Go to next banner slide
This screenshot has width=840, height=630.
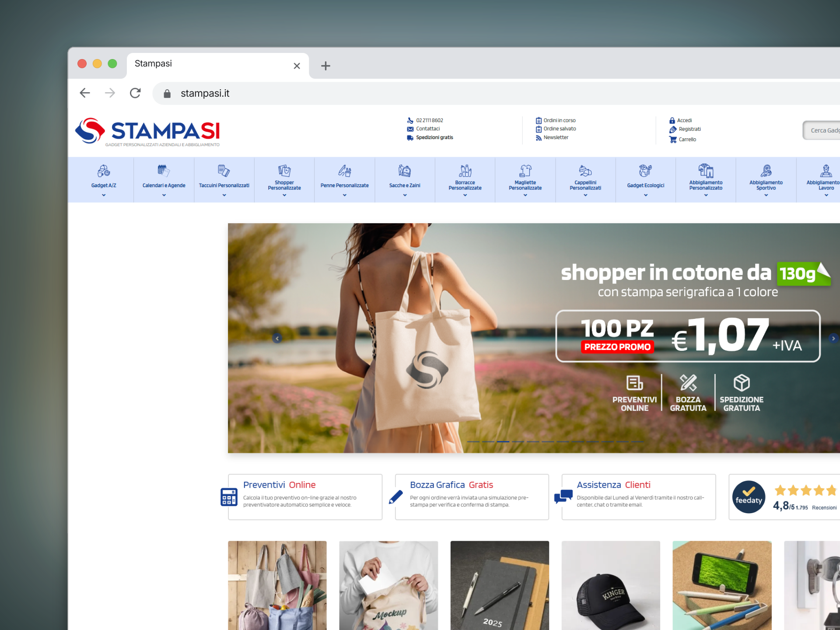833,338
